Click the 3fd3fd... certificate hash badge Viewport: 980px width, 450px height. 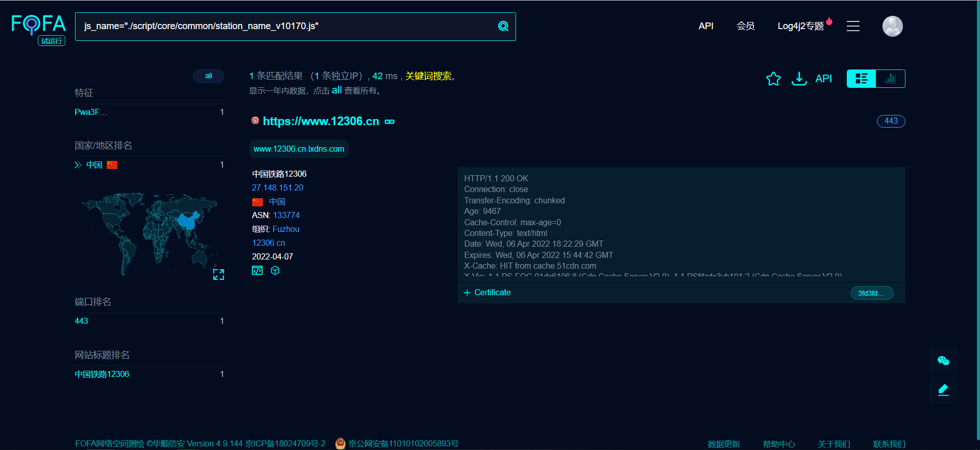872,293
